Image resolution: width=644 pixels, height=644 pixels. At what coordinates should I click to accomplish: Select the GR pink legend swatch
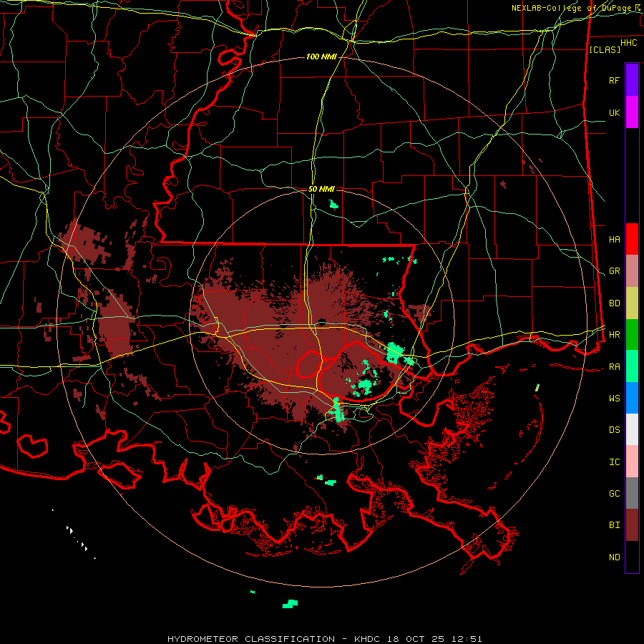point(632,271)
